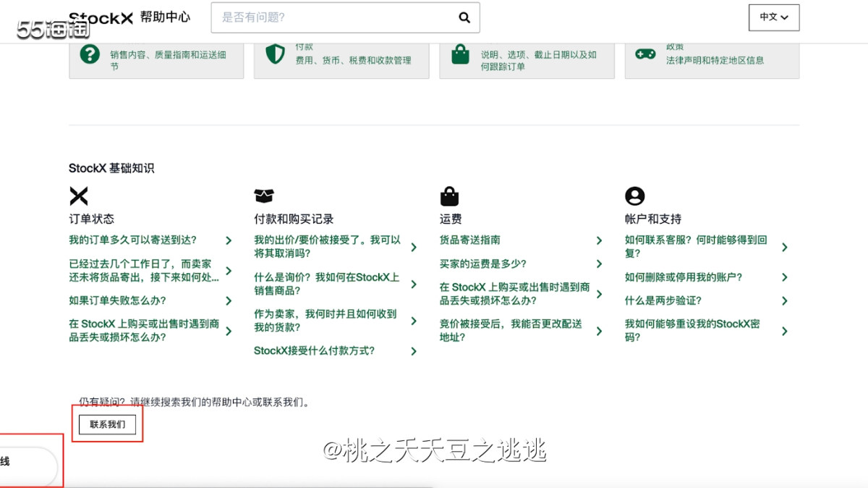868x488 pixels.
Task: Click the StockX 基础知识 heading
Action: pyautogui.click(x=111, y=168)
